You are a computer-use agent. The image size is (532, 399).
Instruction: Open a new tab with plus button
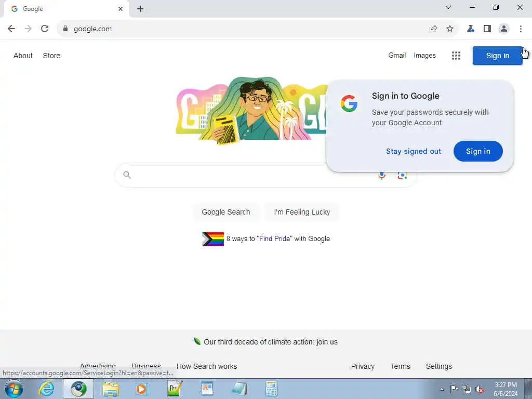point(140,9)
